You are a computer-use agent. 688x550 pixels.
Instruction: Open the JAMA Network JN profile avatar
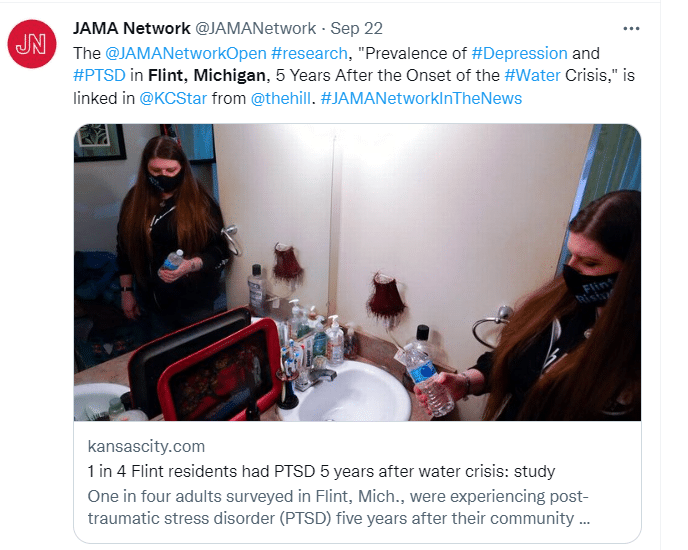click(x=32, y=44)
